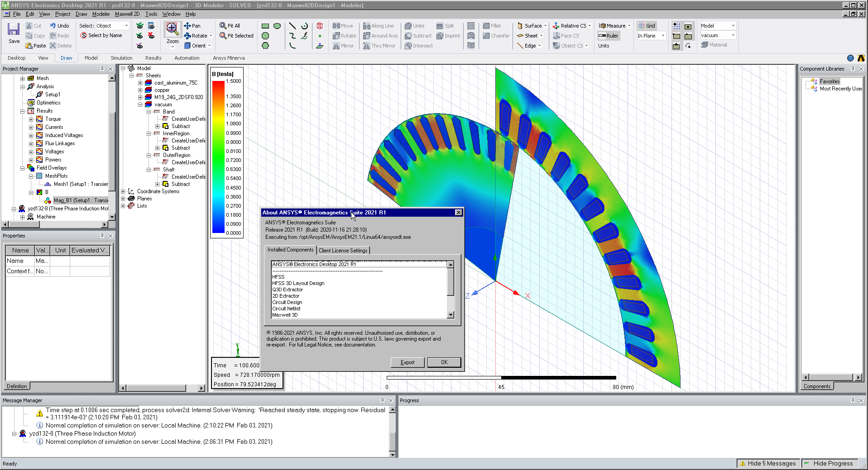Open the Modeler menu

[101, 14]
